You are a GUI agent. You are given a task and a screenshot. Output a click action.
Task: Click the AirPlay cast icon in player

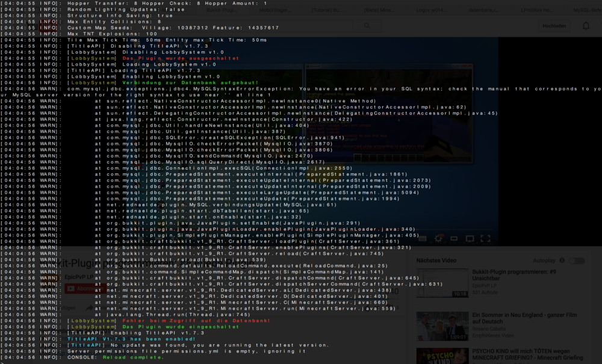point(470,239)
